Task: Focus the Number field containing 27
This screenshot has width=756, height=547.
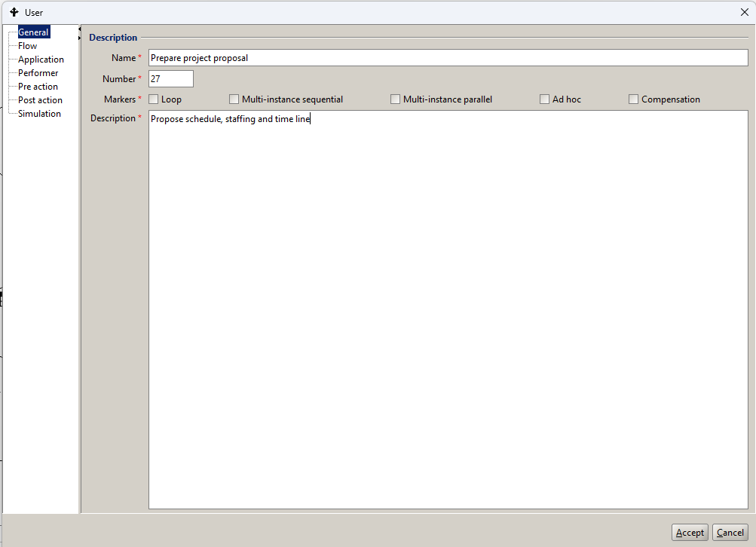Action: (x=171, y=79)
